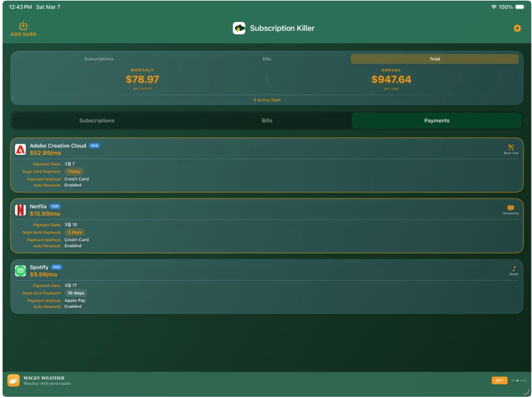Switch to the Bills list tab
This screenshot has width=532, height=398.
click(267, 120)
